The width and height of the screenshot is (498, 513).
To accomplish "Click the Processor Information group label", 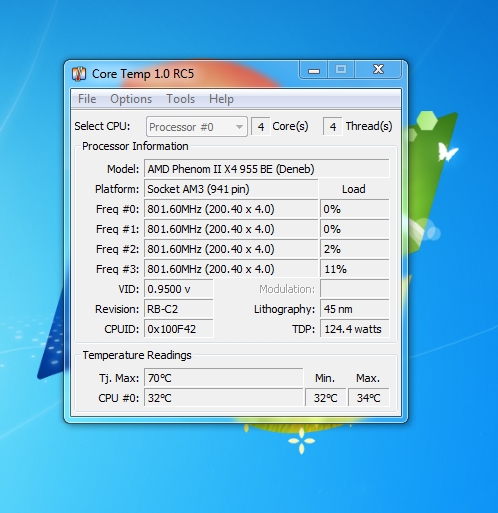I will coord(135,146).
